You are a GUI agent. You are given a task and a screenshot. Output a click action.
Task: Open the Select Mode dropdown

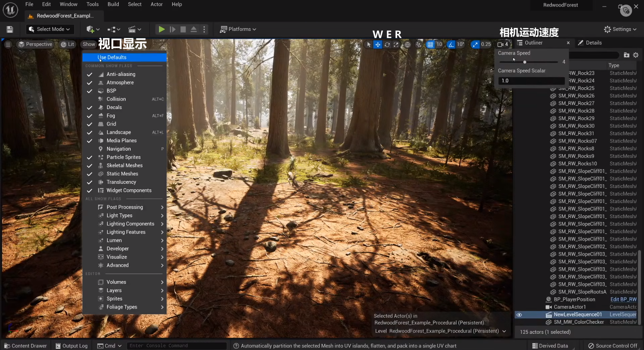coord(49,29)
